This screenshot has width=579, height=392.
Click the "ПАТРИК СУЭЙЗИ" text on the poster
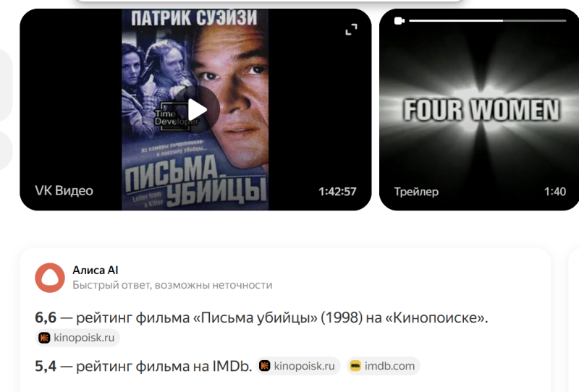194,18
